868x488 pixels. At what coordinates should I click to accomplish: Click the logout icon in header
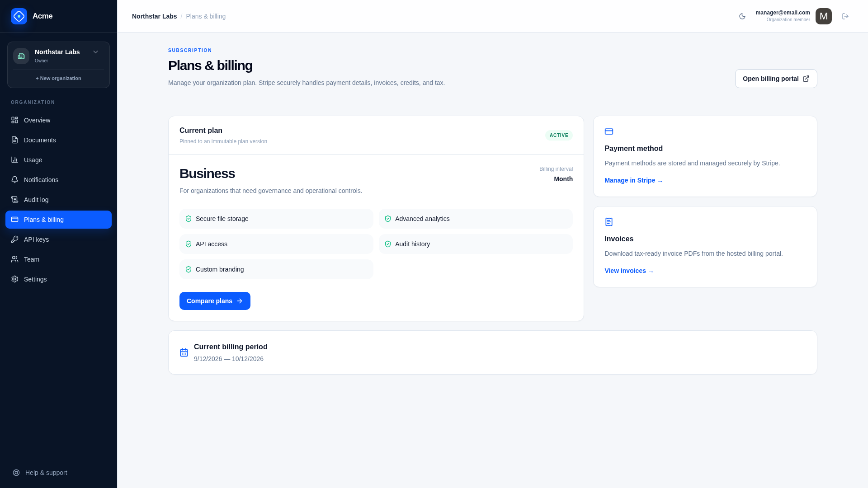point(845,16)
